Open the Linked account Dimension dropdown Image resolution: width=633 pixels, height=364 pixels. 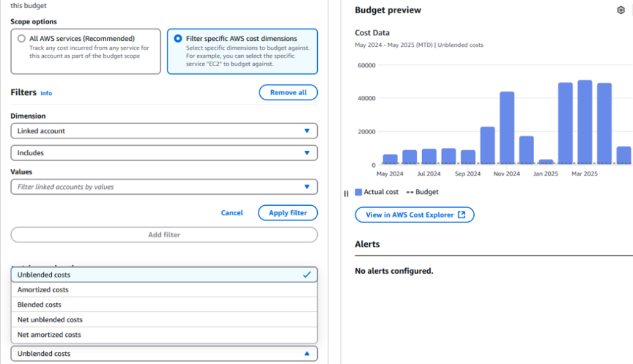click(164, 130)
